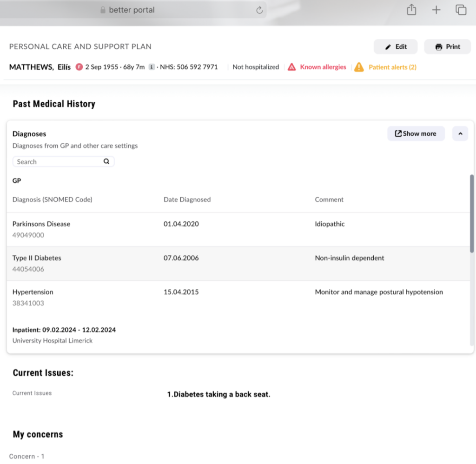The image size is (476, 464).
Task: Click the info icon beside patient age
Action: click(152, 67)
